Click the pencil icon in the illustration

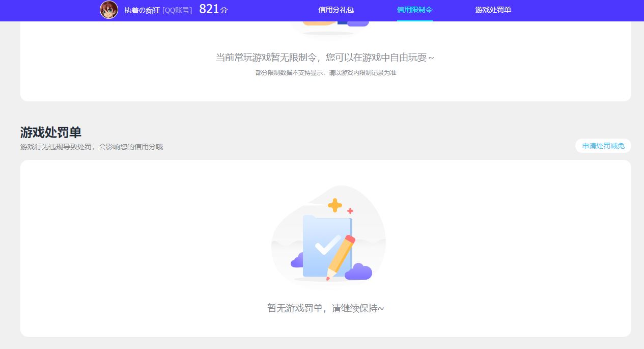point(341,257)
